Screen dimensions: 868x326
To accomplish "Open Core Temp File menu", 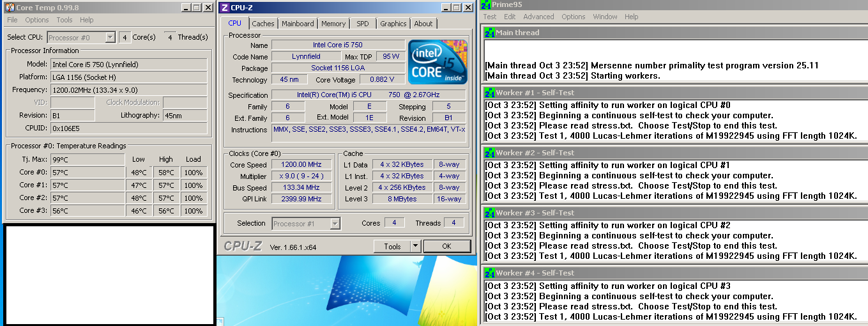I will point(12,20).
